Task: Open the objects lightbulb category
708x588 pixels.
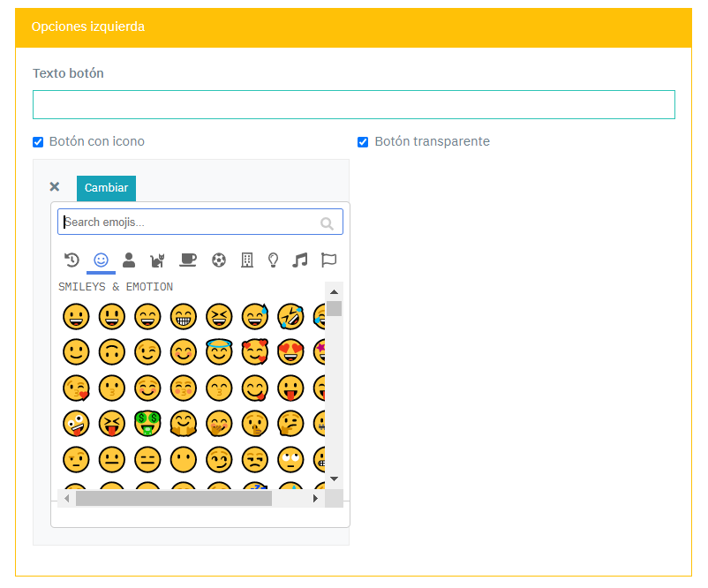Action: coord(274,260)
